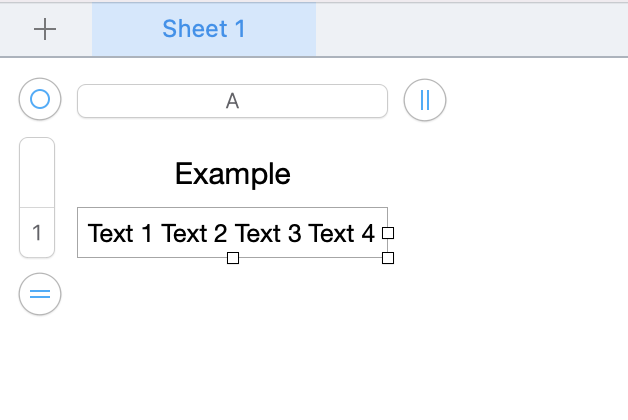Click the right-middle selection resize handle
Viewport: 628px width, 420px height.
coord(388,233)
